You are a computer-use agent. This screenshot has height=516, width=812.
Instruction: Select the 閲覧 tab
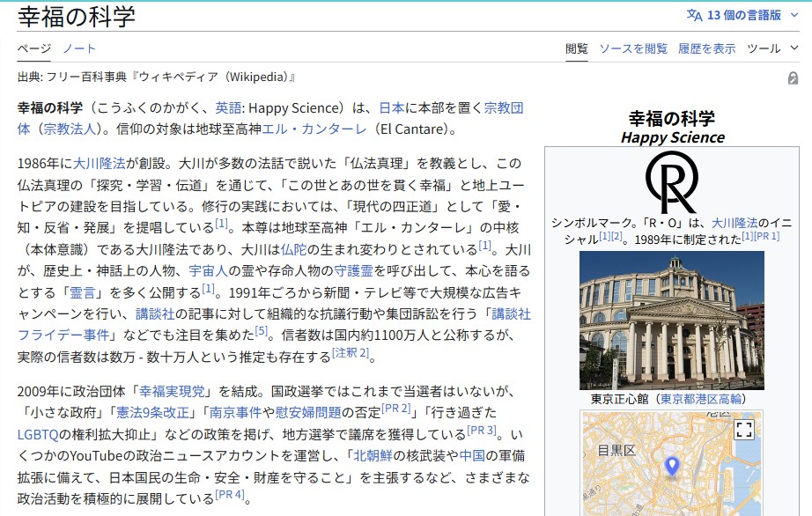point(577,48)
